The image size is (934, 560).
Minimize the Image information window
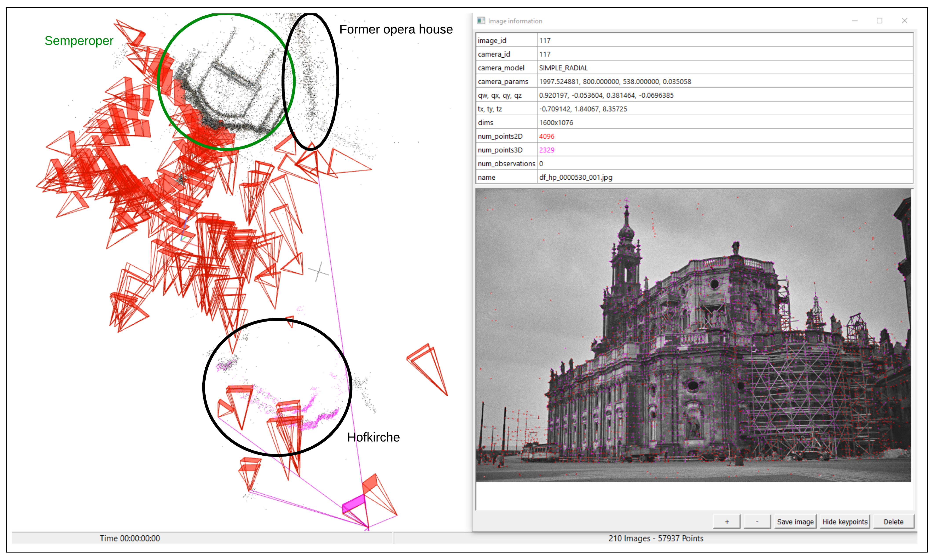point(855,21)
